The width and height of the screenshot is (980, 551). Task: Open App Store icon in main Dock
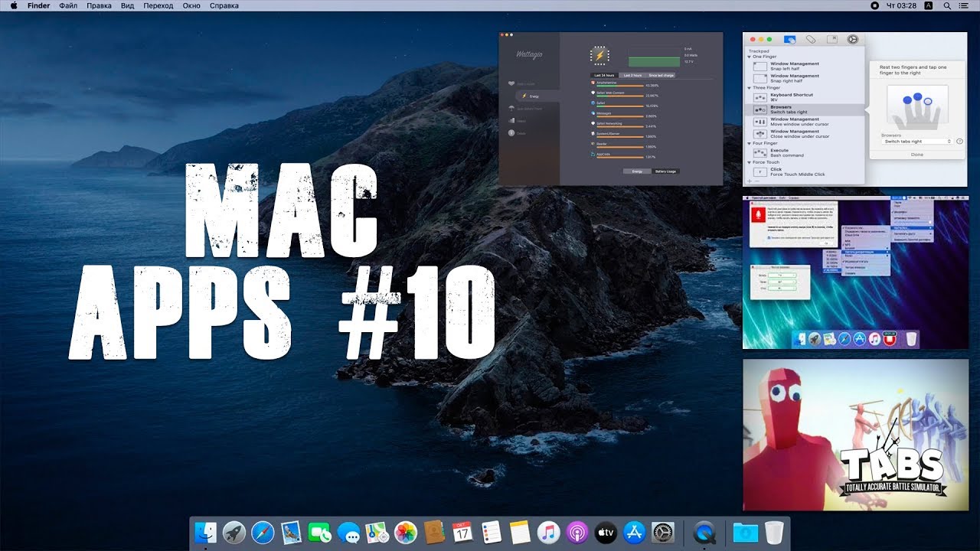point(634,533)
